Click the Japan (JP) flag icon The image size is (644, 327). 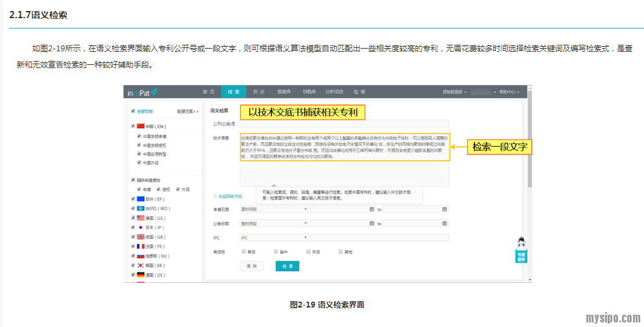click(140, 228)
